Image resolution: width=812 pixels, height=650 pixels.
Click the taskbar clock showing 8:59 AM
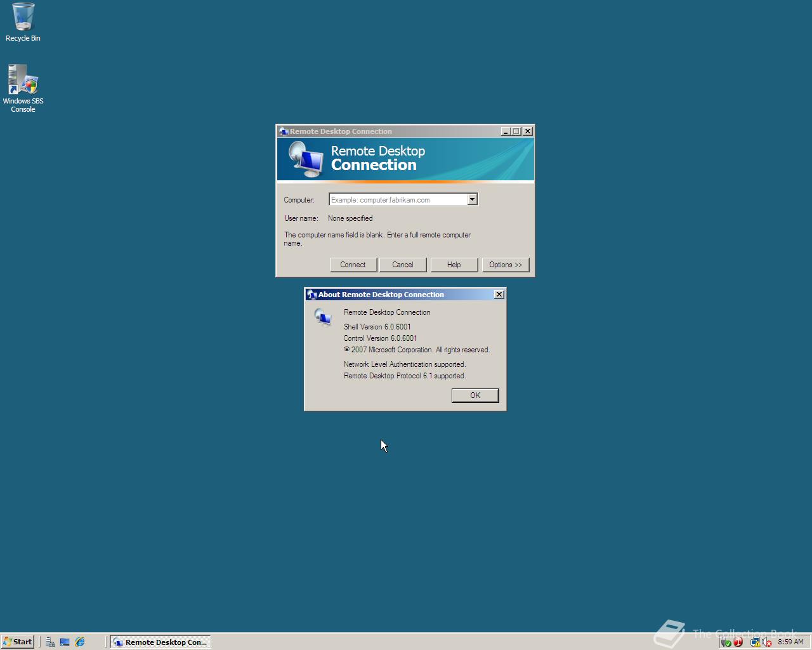click(790, 642)
